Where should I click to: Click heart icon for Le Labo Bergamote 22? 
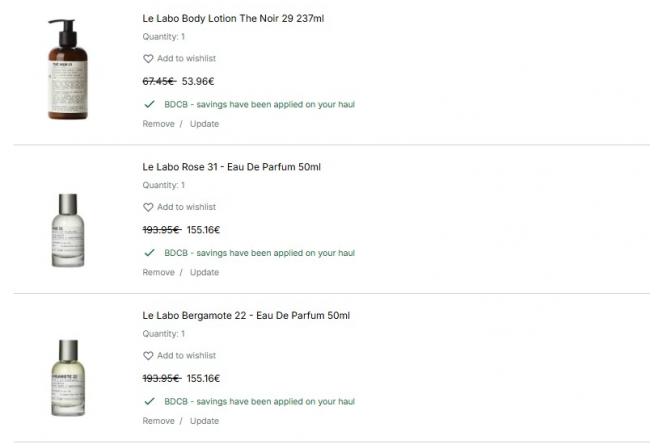click(x=149, y=356)
